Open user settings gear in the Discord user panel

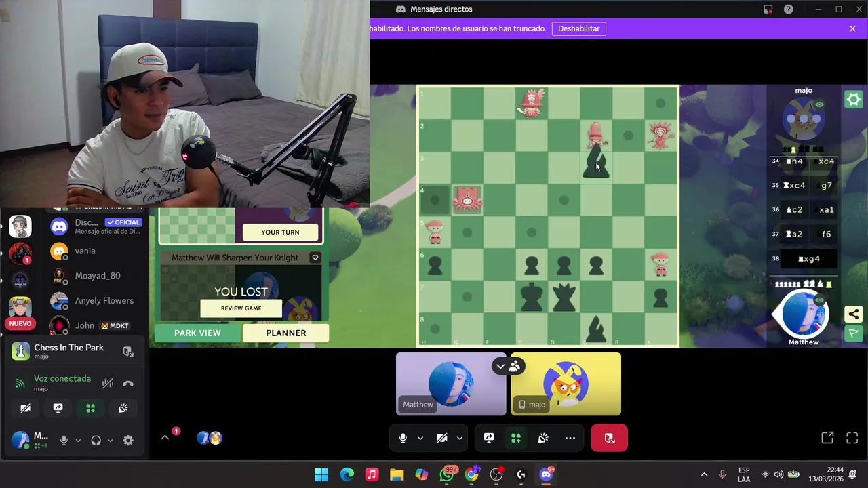point(128,441)
